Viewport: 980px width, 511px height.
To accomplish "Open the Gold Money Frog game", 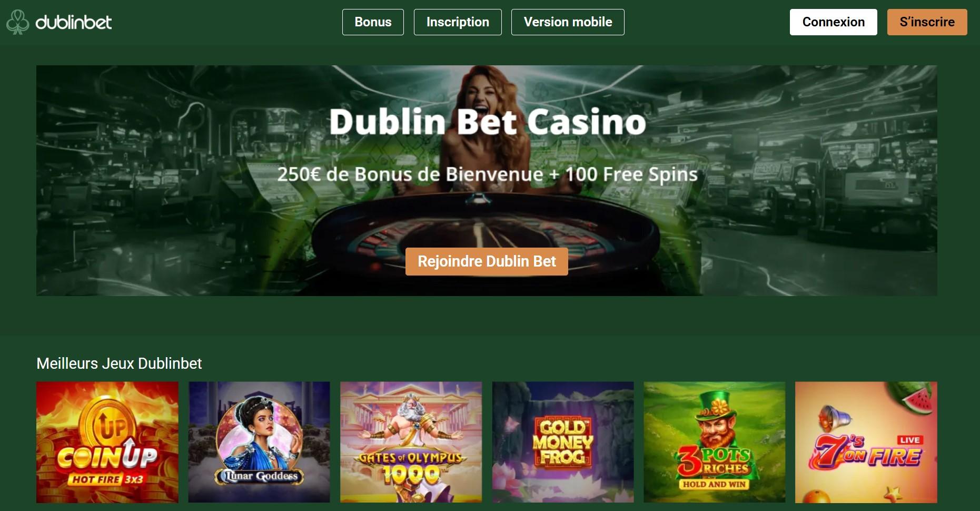I will coord(563,442).
